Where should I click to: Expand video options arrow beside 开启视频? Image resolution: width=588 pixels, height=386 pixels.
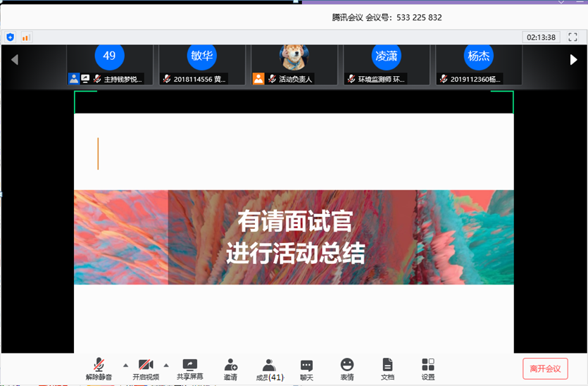pyautogui.click(x=166, y=365)
